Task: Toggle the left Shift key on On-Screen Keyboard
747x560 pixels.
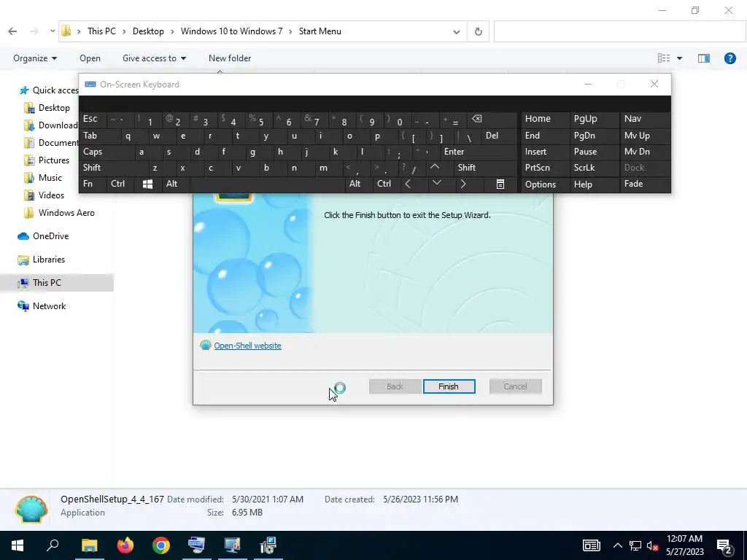Action: (115, 168)
